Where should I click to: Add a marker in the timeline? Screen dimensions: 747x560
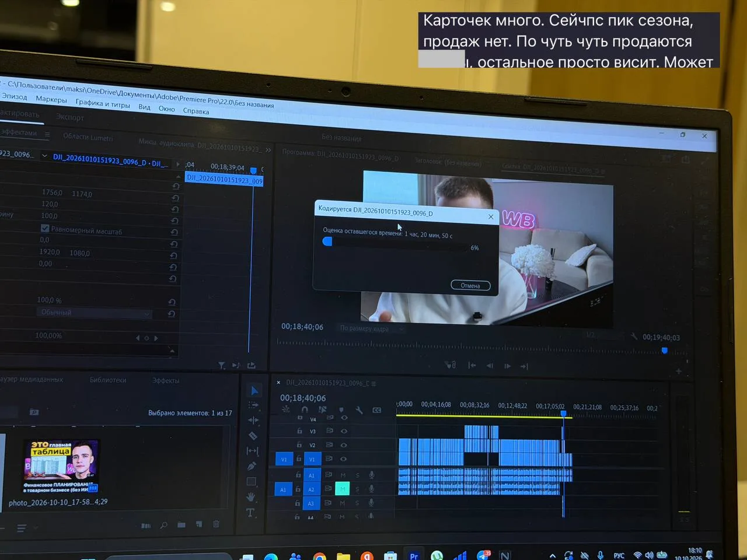tap(341, 410)
